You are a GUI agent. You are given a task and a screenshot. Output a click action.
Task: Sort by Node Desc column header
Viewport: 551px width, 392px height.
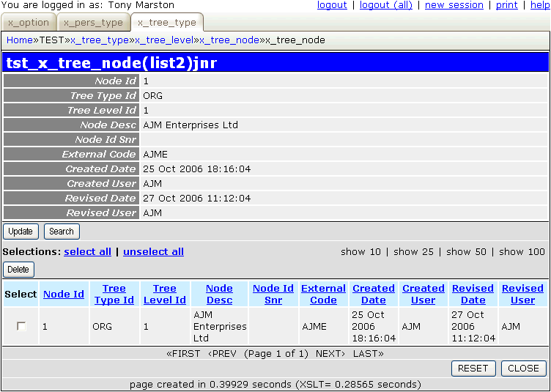click(219, 294)
